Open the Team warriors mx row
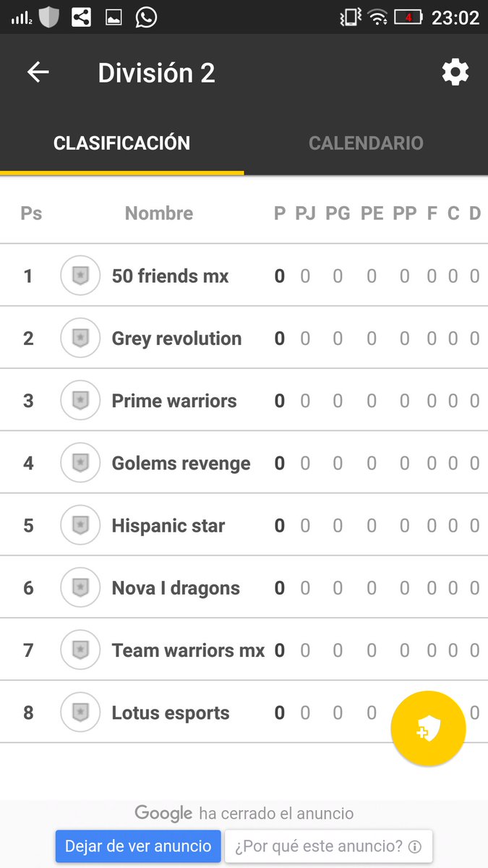Image resolution: width=488 pixels, height=868 pixels. (244, 650)
